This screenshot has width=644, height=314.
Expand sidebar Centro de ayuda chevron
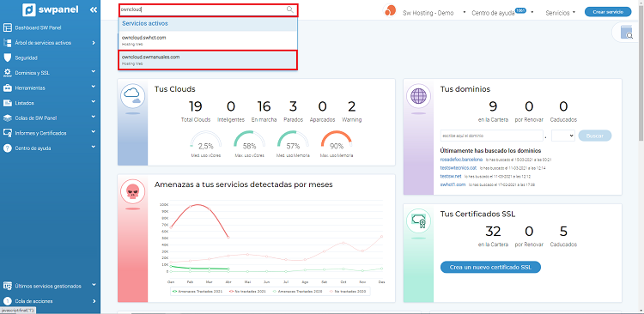(94, 148)
